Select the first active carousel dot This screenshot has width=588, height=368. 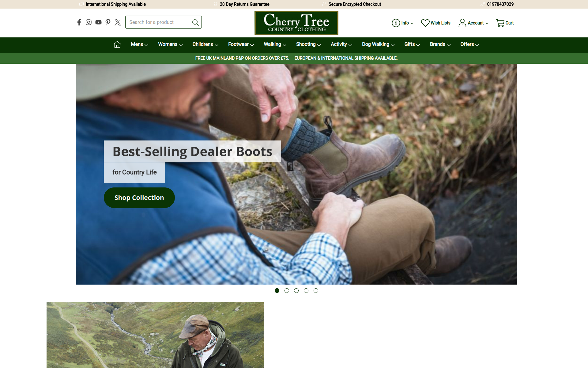click(277, 290)
